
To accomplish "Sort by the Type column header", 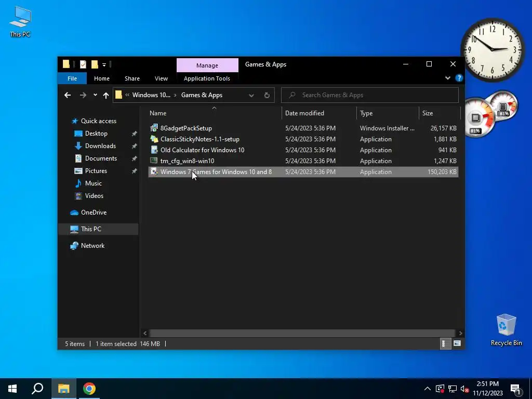I will (x=388, y=113).
